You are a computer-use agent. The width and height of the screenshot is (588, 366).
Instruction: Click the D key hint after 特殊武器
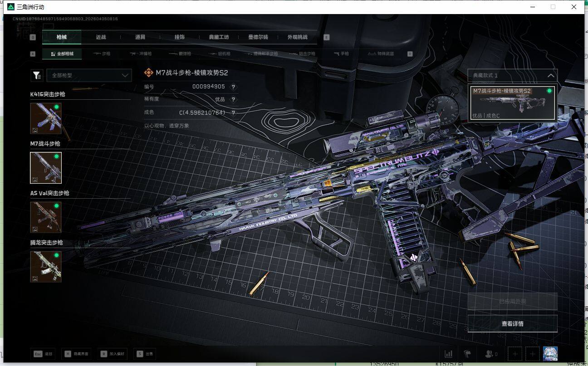[410, 54]
